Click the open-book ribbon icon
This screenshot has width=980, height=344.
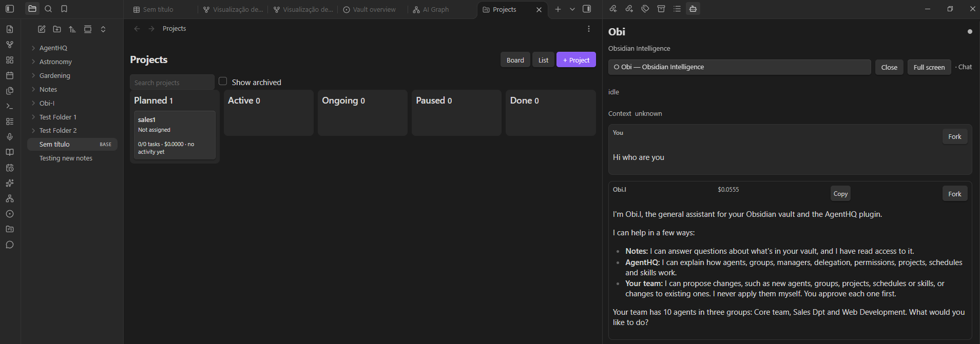coord(10,152)
